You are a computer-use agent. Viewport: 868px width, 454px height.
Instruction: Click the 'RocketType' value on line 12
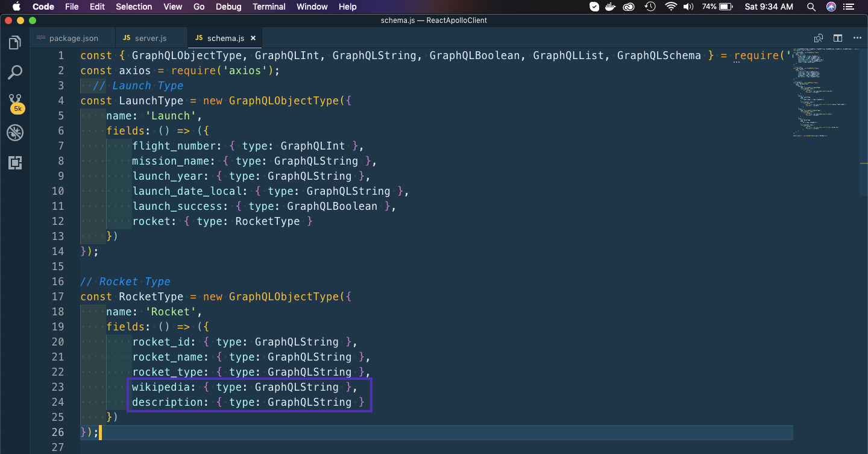click(x=268, y=221)
